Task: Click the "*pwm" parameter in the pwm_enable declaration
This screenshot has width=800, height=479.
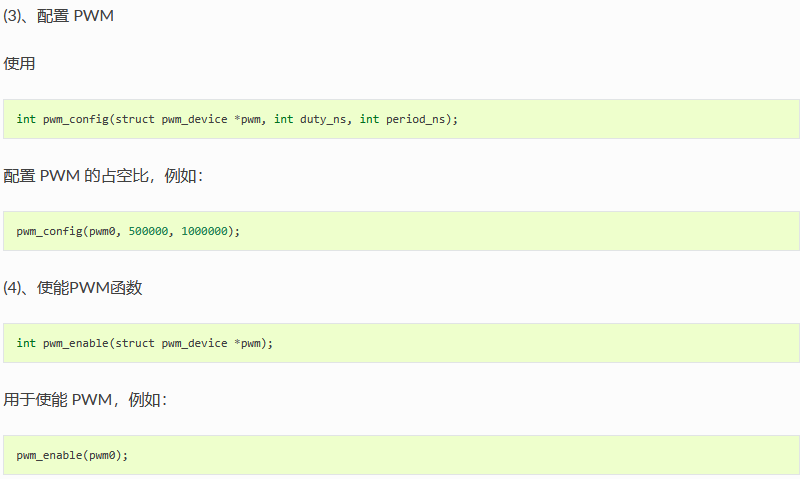Action: pos(247,343)
